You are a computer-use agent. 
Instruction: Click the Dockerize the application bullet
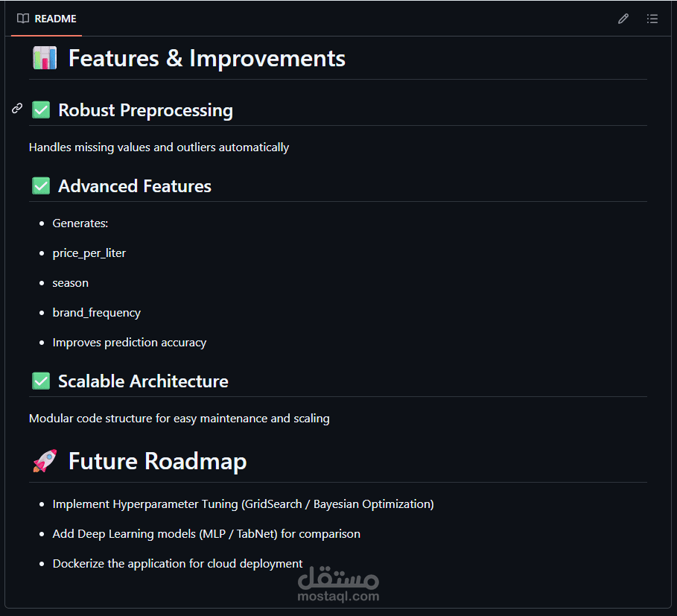[x=178, y=564]
